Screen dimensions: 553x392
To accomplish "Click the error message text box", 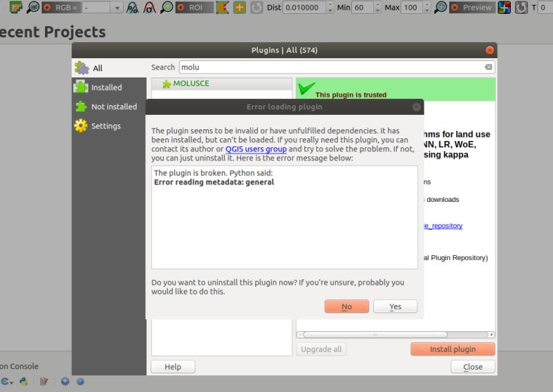I will 285,217.
